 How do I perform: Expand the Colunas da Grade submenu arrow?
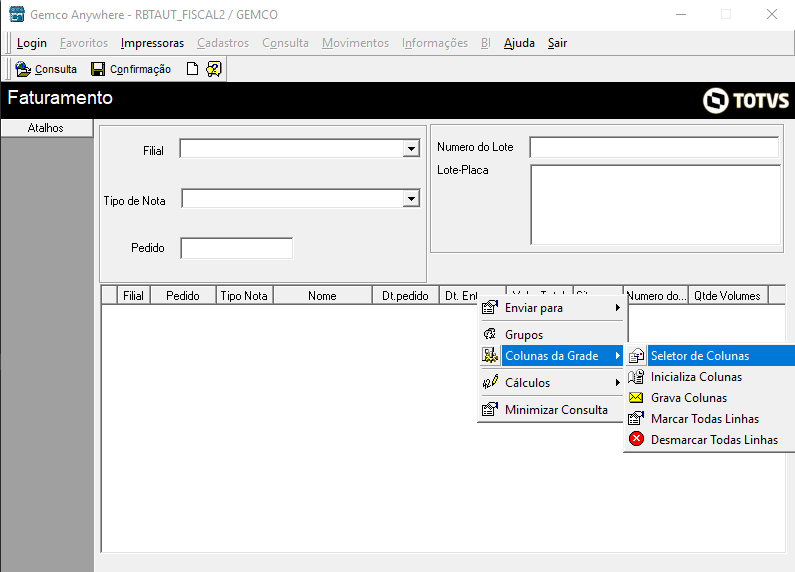(618, 355)
